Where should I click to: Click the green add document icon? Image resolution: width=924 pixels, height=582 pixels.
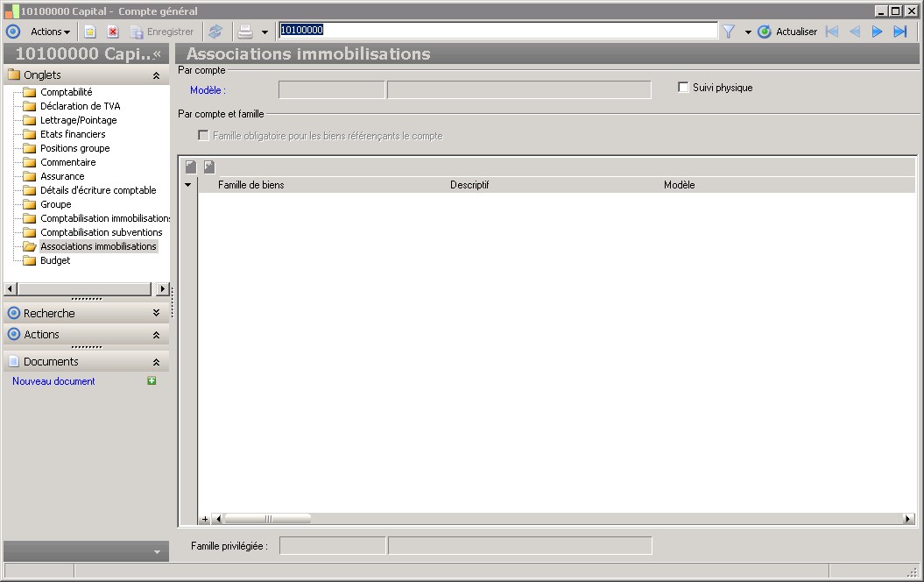(152, 381)
